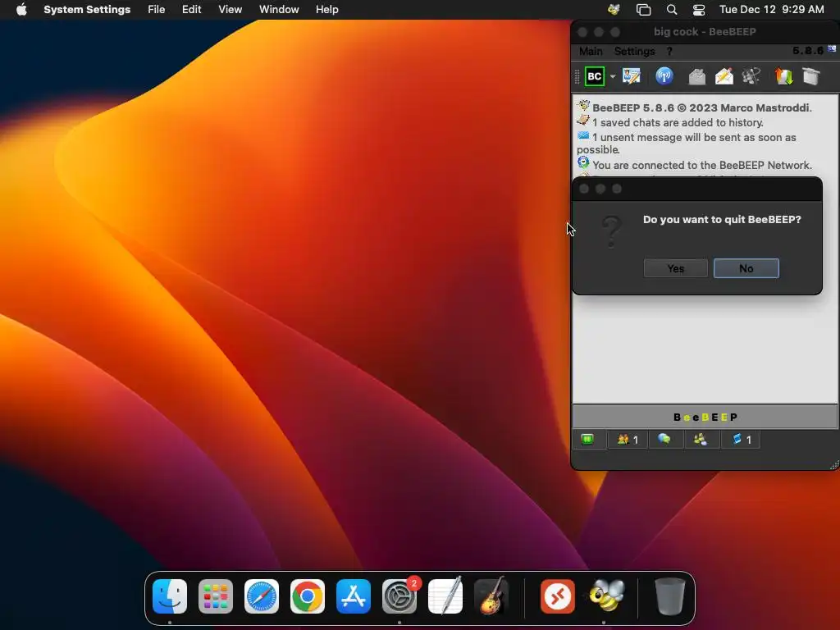Screen dimensions: 840x630
Task: Open Safari from the Dock
Action: tap(262, 596)
